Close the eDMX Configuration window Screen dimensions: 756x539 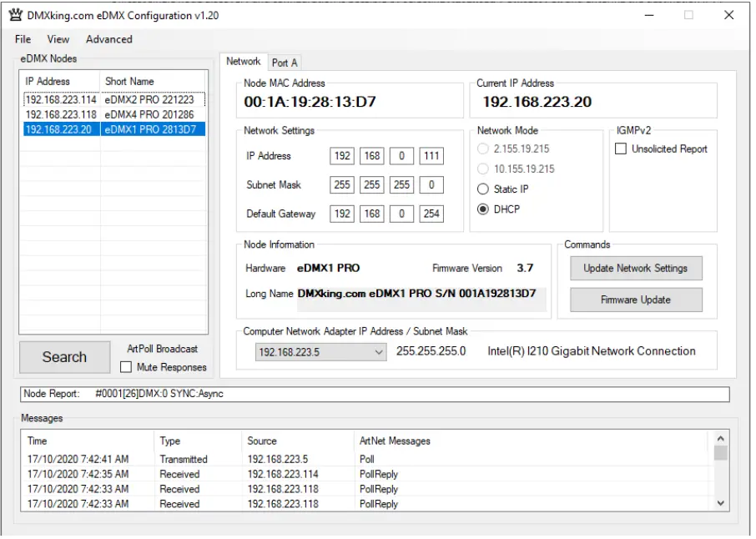pos(729,15)
